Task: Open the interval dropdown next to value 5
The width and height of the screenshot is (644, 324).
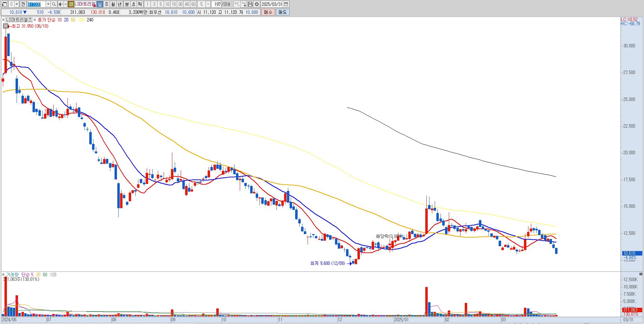Action: coord(208,4)
